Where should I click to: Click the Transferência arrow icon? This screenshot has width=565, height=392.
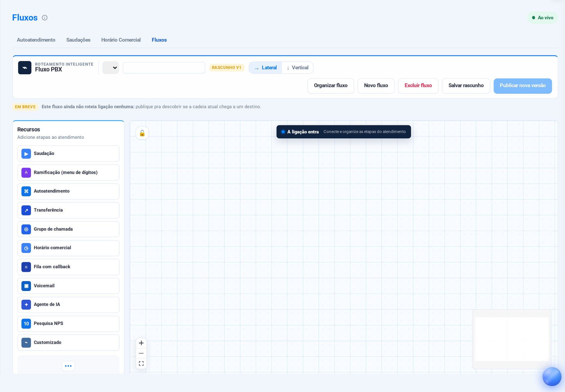tap(26, 210)
